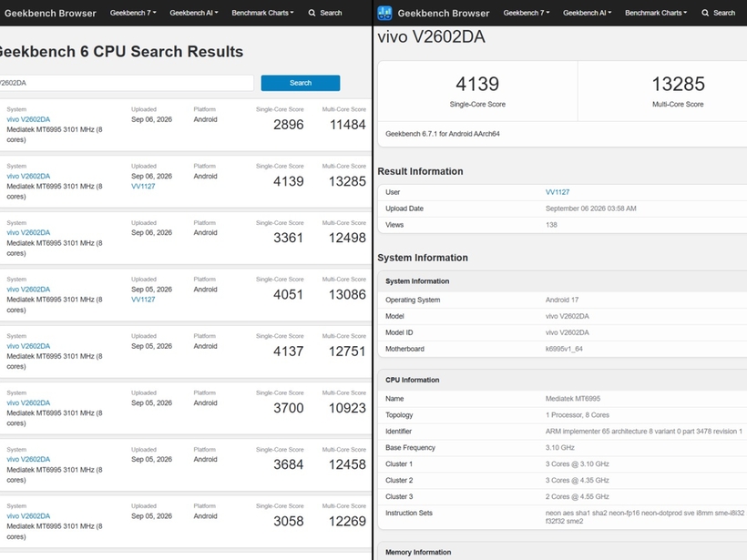This screenshot has width=747, height=560.
Task: Open vivo V2602DA result scoring 3058
Action: (x=28, y=515)
